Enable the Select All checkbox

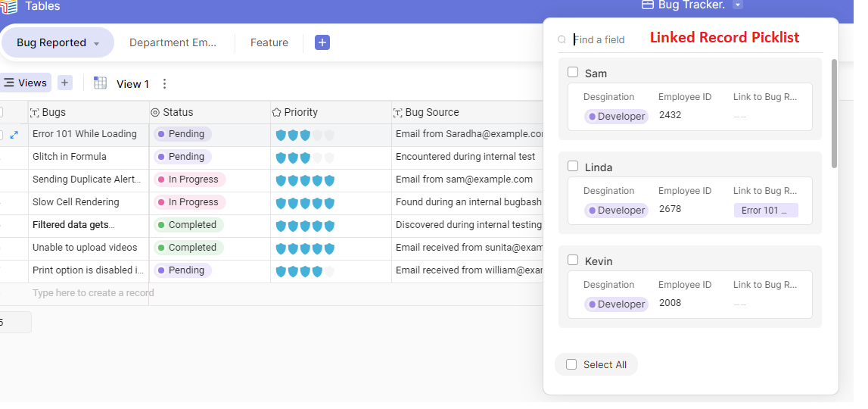coord(571,364)
